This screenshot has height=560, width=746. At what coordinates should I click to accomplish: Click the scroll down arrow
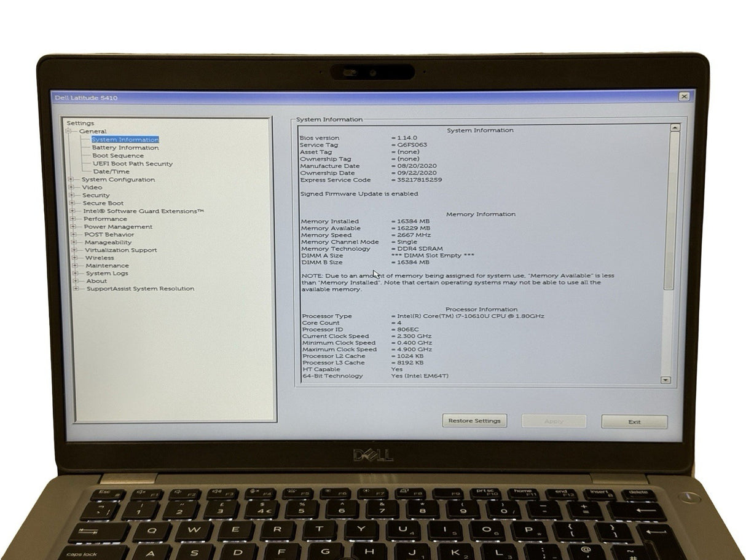point(666,381)
